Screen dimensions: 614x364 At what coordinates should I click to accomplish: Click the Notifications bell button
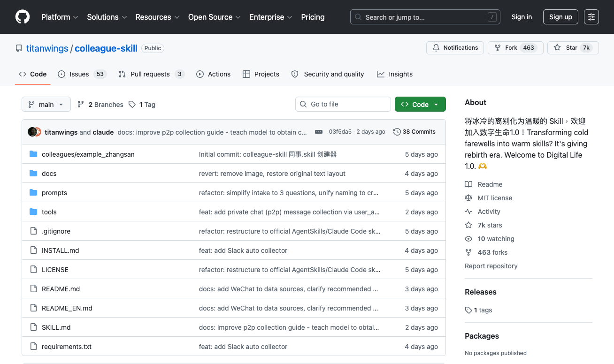[455, 48]
